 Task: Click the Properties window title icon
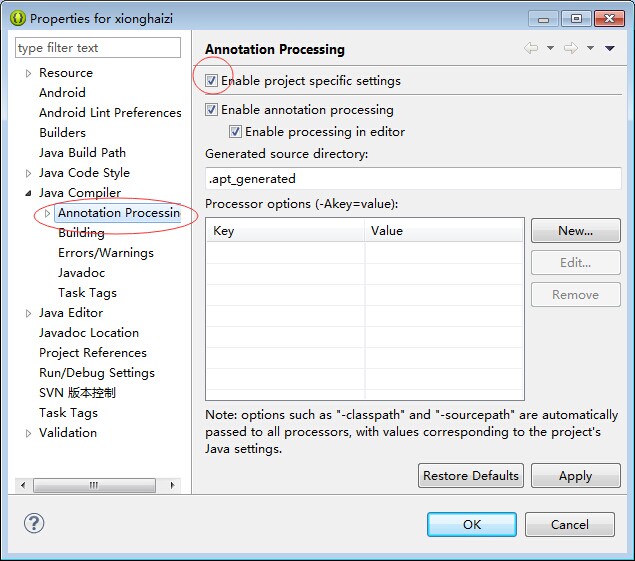(x=18, y=18)
